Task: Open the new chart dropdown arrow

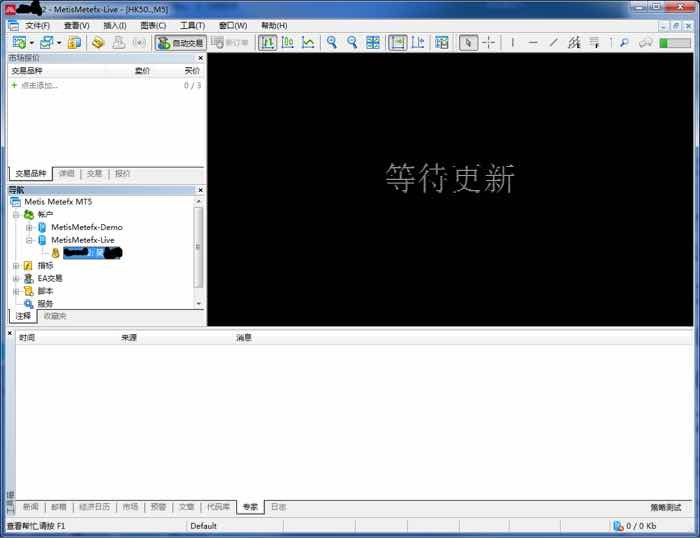Action: point(32,43)
